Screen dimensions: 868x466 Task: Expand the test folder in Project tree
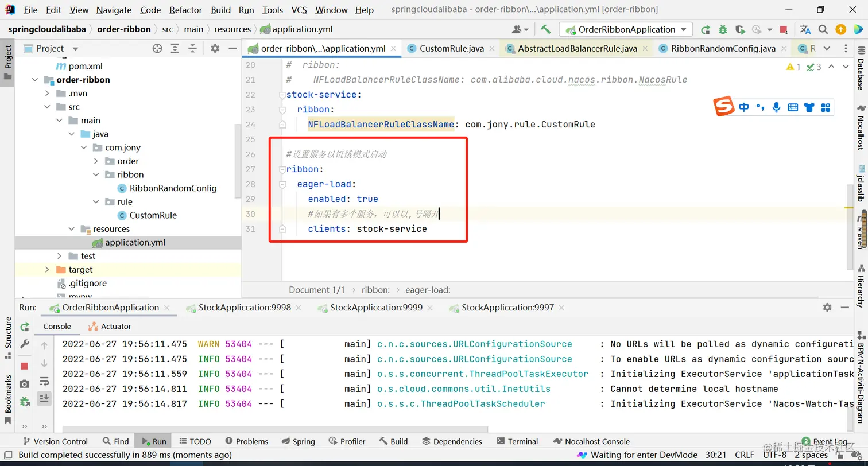pos(60,256)
